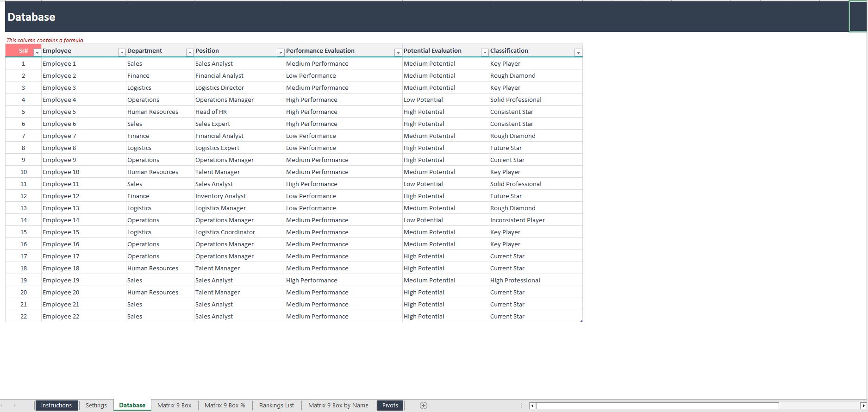
Task: Click the horizontal scrollbar right arrow
Action: click(x=863, y=406)
